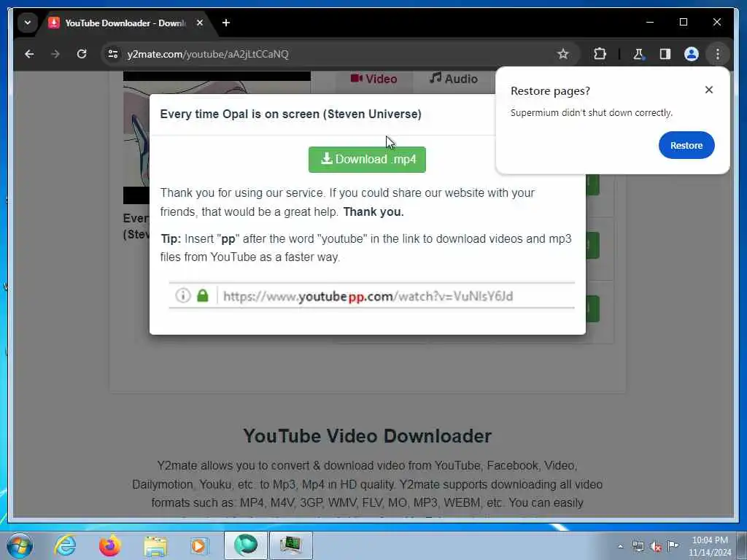Click the YouTube Video Downloader heading
Viewport: 747px width, 560px height.
tap(368, 436)
